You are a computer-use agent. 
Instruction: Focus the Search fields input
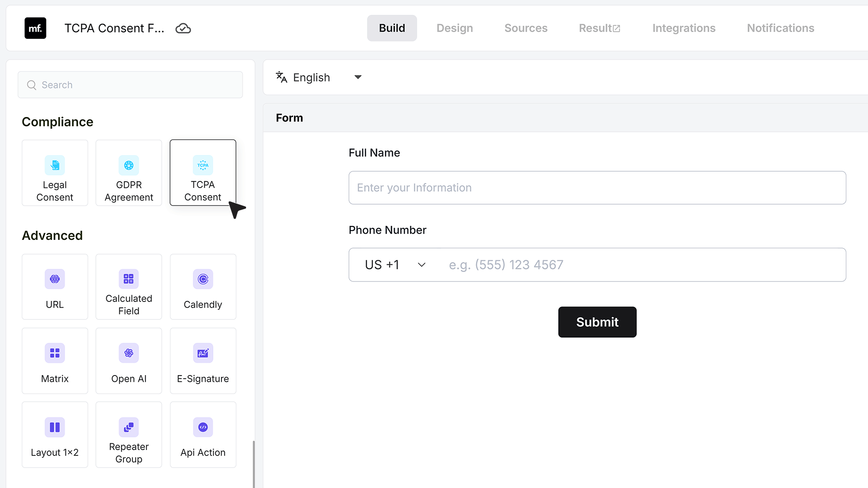pyautogui.click(x=130, y=85)
